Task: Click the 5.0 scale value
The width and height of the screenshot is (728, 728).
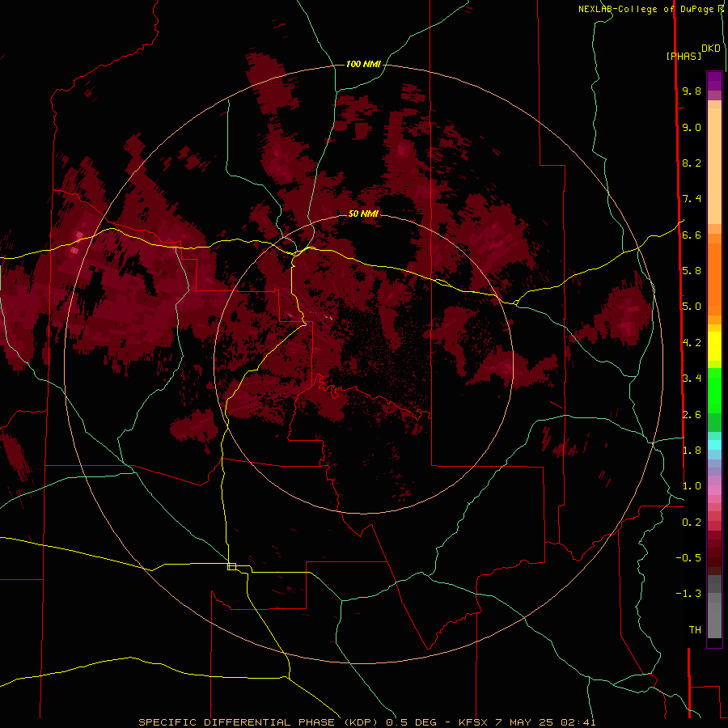Action: 692,307
